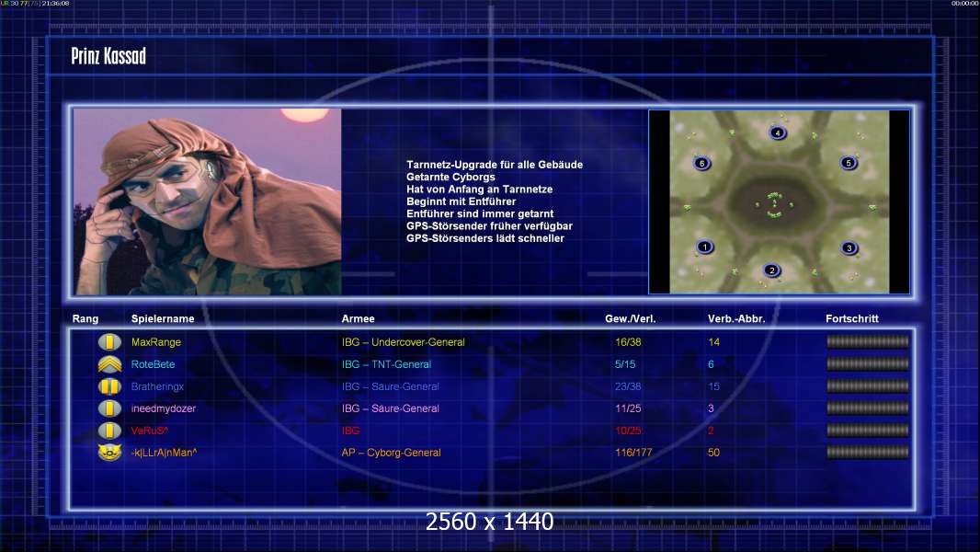Click the Rang column header
Image resolution: width=980 pixels, height=552 pixels.
click(x=85, y=319)
